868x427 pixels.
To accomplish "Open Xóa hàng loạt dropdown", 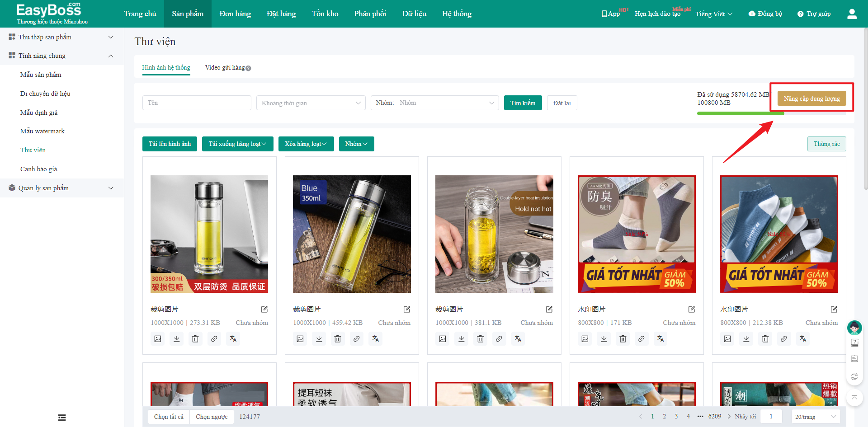I will tap(306, 144).
